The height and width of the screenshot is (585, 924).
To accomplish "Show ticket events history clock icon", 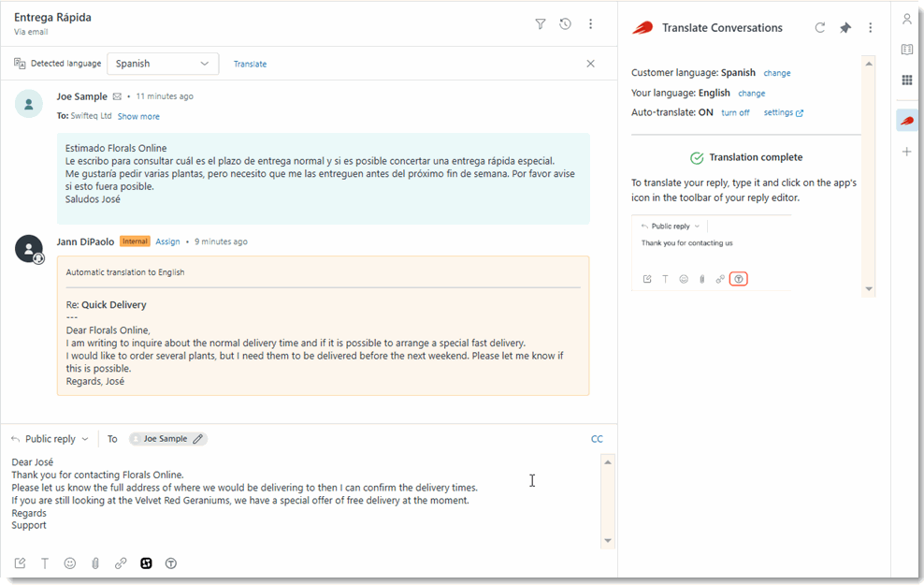I will [565, 24].
